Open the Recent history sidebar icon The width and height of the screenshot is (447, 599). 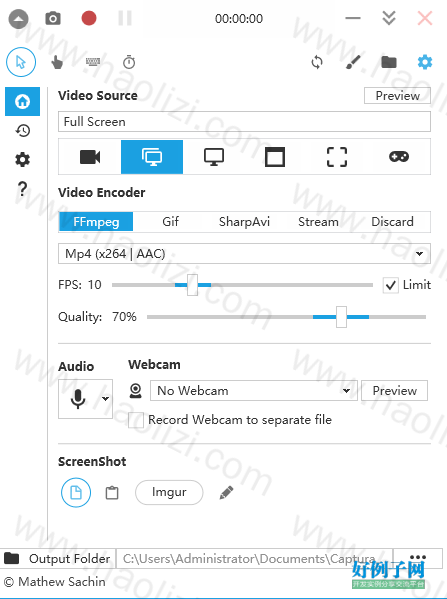pyautogui.click(x=23, y=131)
